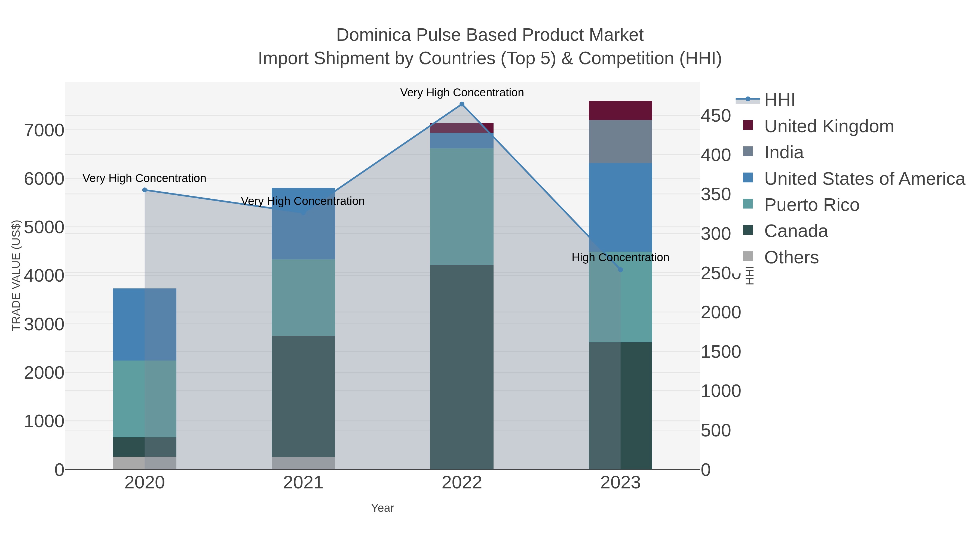This screenshot has width=980, height=551.
Task: Toggle the Others legend entry
Action: (781, 257)
